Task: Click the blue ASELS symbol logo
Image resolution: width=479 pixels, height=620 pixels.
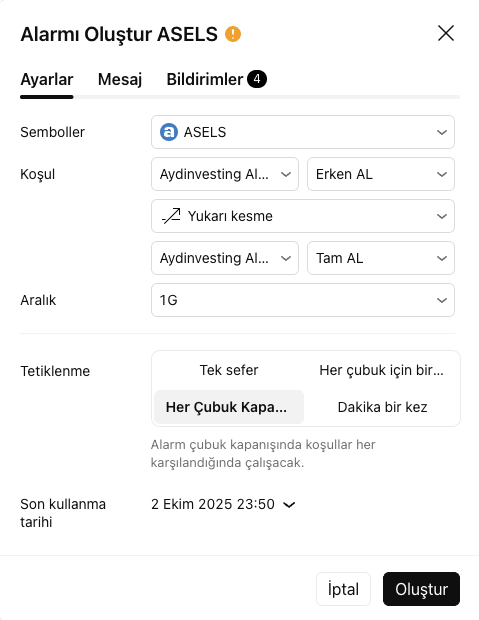Action: (x=169, y=132)
